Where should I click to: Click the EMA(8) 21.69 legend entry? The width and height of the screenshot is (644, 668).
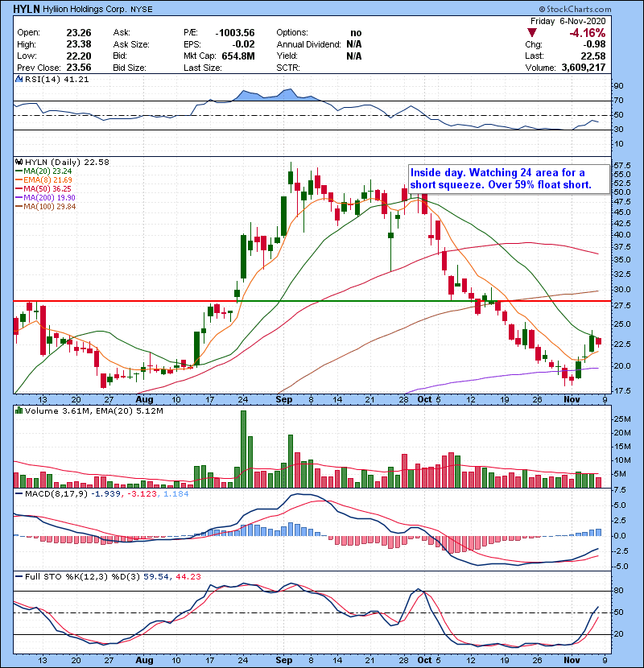point(44,179)
